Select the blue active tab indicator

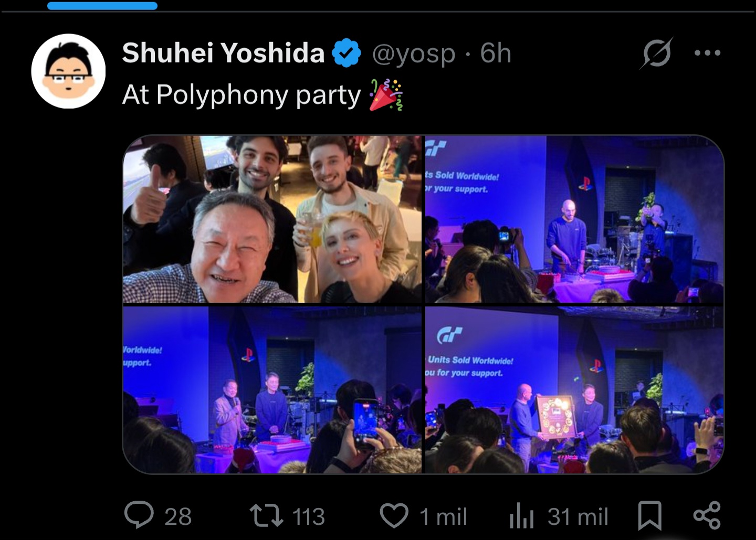tap(102, 6)
